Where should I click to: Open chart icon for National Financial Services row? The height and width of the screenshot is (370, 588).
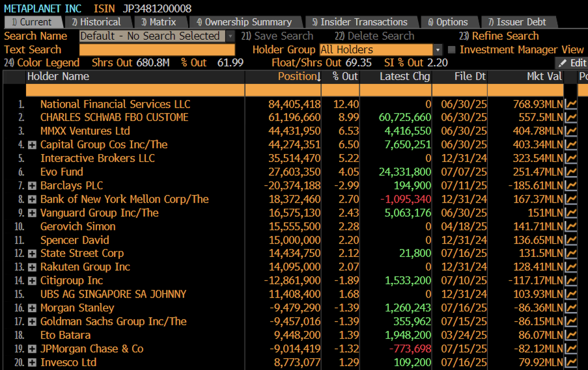click(570, 104)
